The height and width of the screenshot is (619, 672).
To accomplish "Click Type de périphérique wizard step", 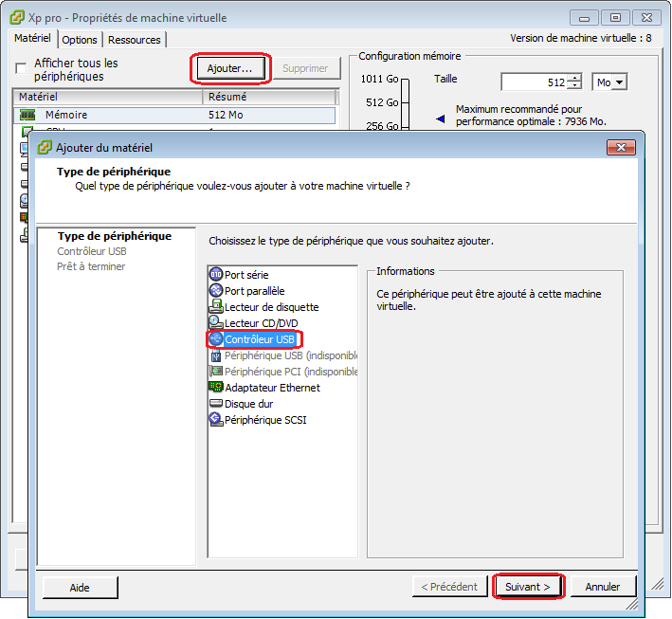I will pyautogui.click(x=115, y=236).
